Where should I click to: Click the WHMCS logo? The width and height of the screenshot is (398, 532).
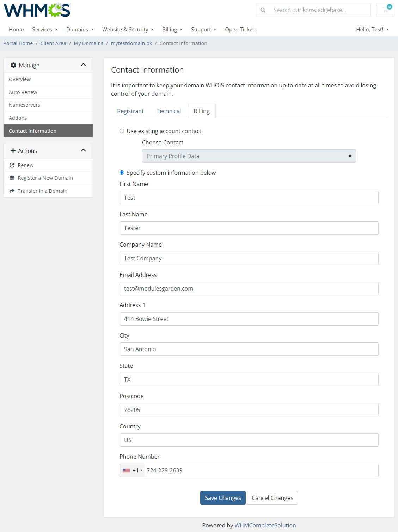pyautogui.click(x=37, y=10)
